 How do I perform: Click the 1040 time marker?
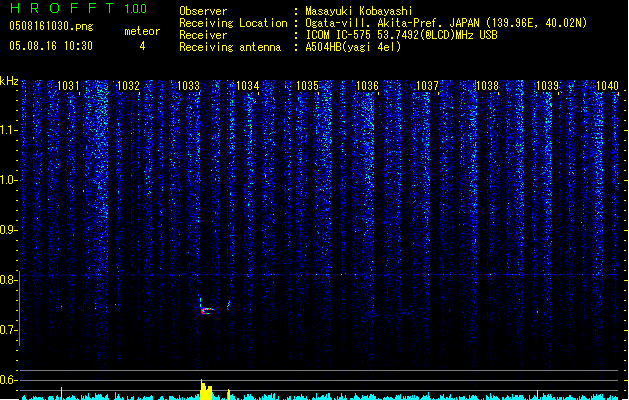click(607, 86)
